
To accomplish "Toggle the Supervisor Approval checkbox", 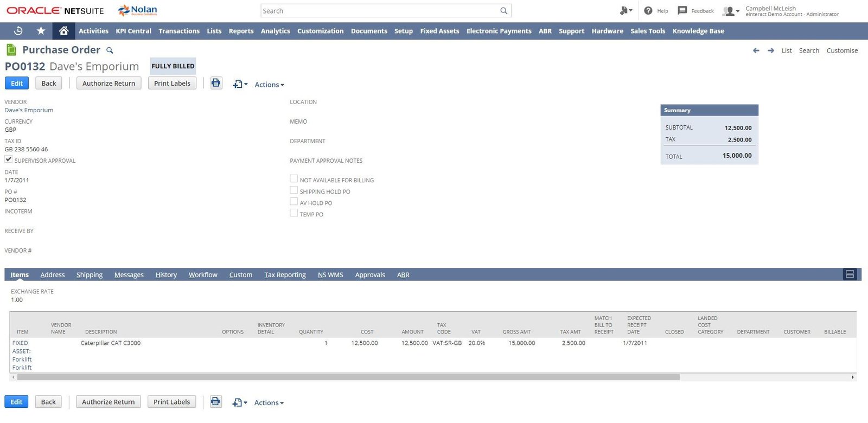I will pos(8,159).
